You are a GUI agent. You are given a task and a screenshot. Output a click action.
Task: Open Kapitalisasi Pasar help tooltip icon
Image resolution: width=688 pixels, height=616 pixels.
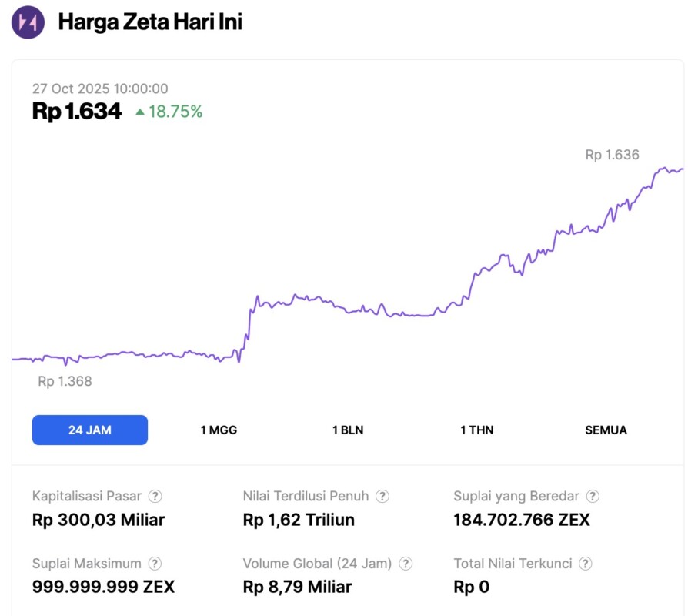(155, 497)
